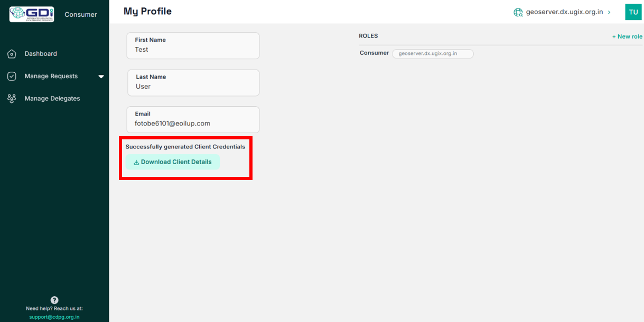Open Manage Delegates from the sidebar
Image resolution: width=644 pixels, height=322 pixels.
(52, 98)
